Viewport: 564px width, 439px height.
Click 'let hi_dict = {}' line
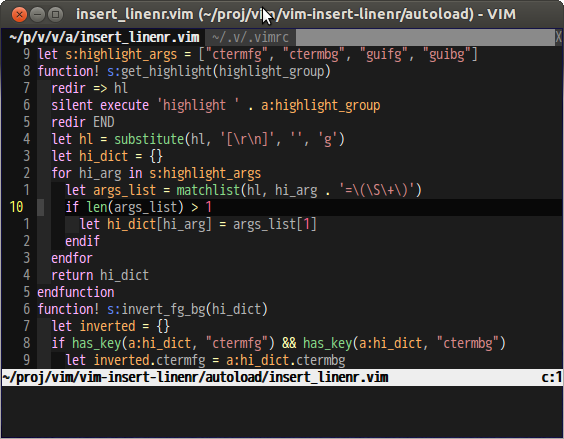click(x=107, y=156)
